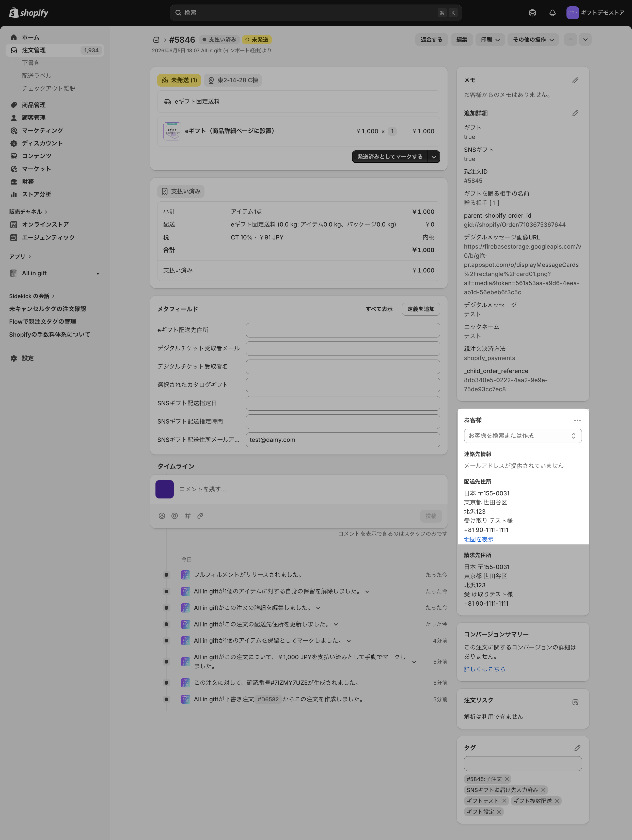
Task: Click the All in gift app icon
Action: (14, 273)
